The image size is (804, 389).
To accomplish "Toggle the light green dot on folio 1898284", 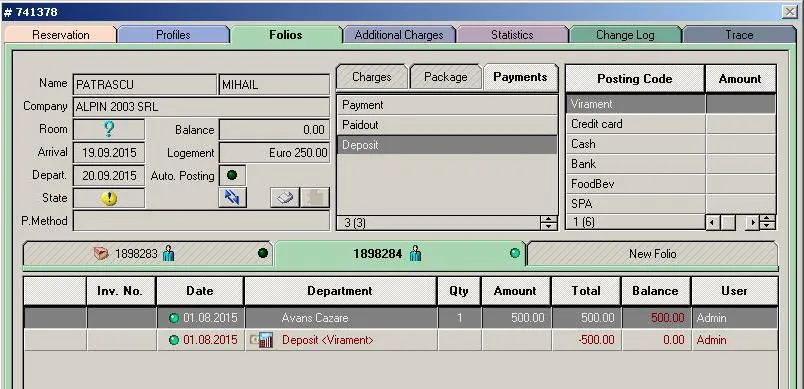I will pos(515,253).
